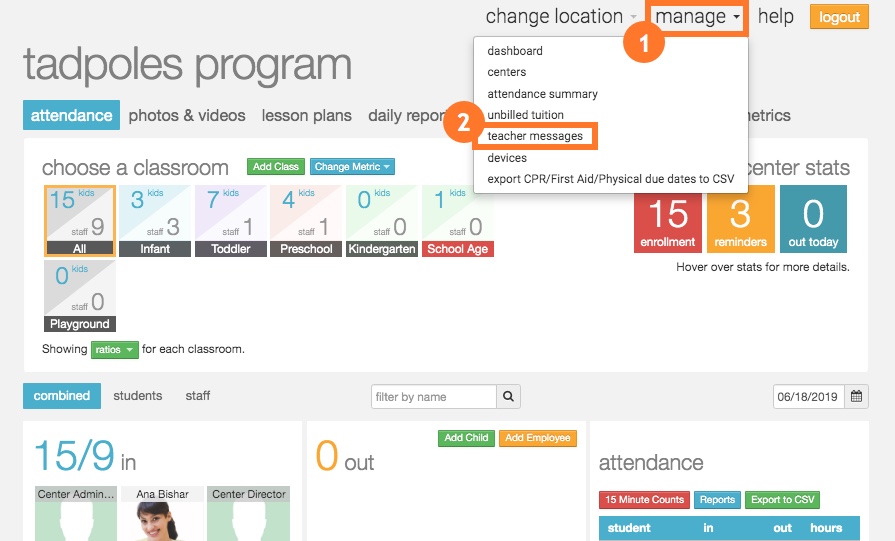The width and height of the screenshot is (895, 541).
Task: Choose the Preschool classroom tile
Action: pyautogui.click(x=307, y=221)
